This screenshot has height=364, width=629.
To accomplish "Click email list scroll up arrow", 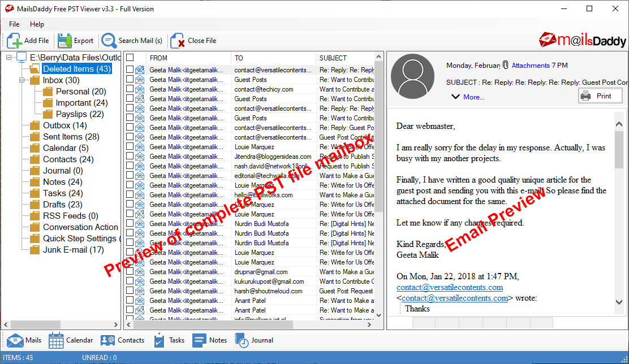I will click(x=378, y=57).
